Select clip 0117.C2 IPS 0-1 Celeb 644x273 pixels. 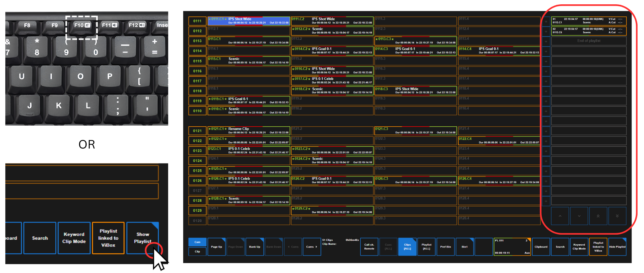[332, 81]
